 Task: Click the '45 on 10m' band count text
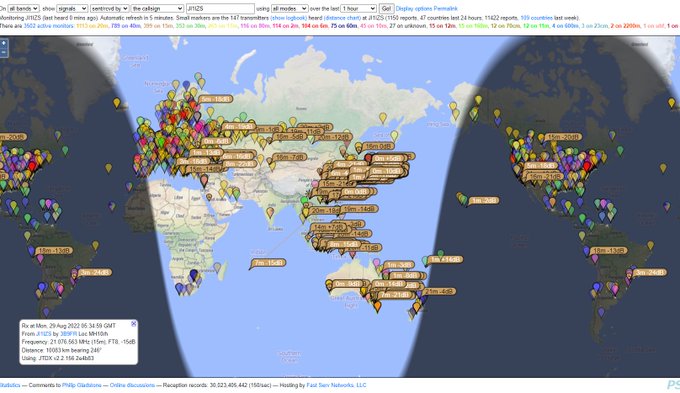(x=373, y=26)
